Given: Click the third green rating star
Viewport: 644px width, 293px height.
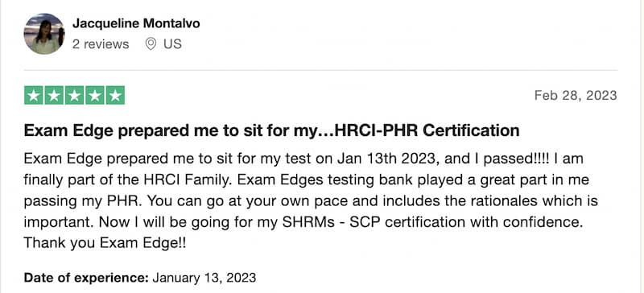Looking at the screenshot, I should coord(74,95).
